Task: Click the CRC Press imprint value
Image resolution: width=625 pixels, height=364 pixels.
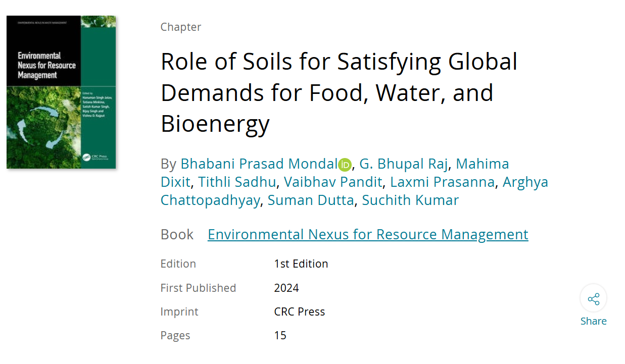Action: [299, 312]
